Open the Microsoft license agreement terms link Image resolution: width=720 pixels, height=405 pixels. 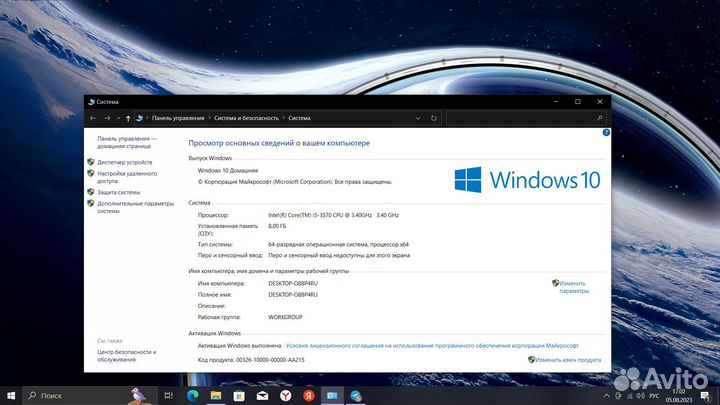tap(432, 346)
